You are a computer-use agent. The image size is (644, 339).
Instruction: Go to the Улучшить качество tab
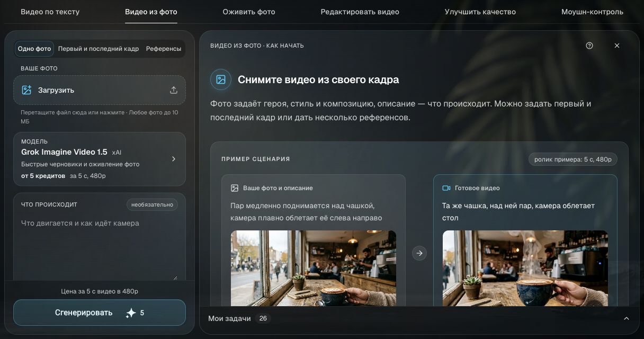tap(480, 12)
